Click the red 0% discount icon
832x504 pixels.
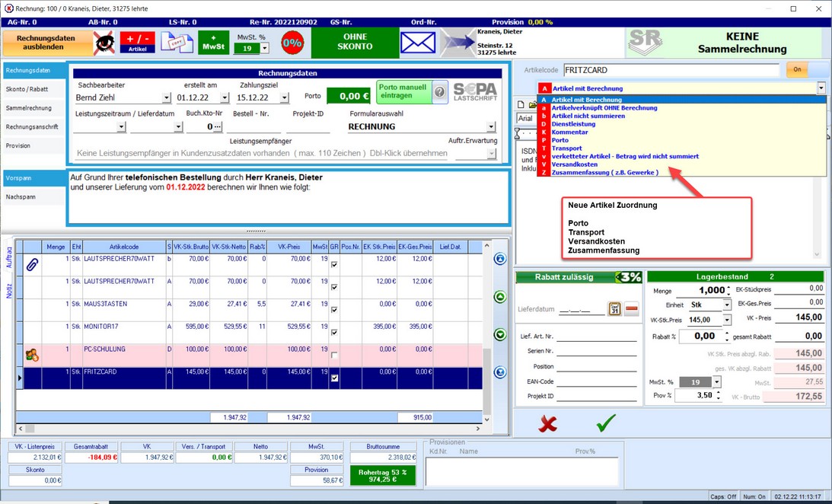tap(292, 43)
